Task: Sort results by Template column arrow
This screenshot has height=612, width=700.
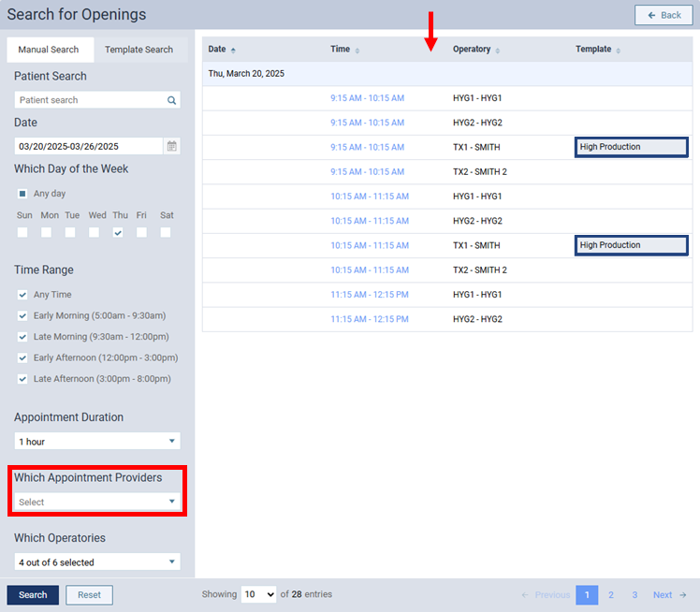Action: tap(619, 50)
